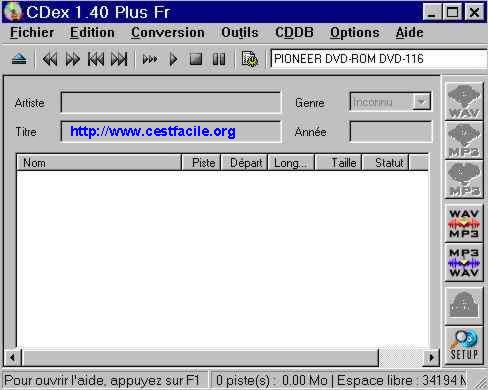Image resolution: width=488 pixels, height=390 pixels.
Task: Eject the CD with the eject icon
Action: click(19, 59)
